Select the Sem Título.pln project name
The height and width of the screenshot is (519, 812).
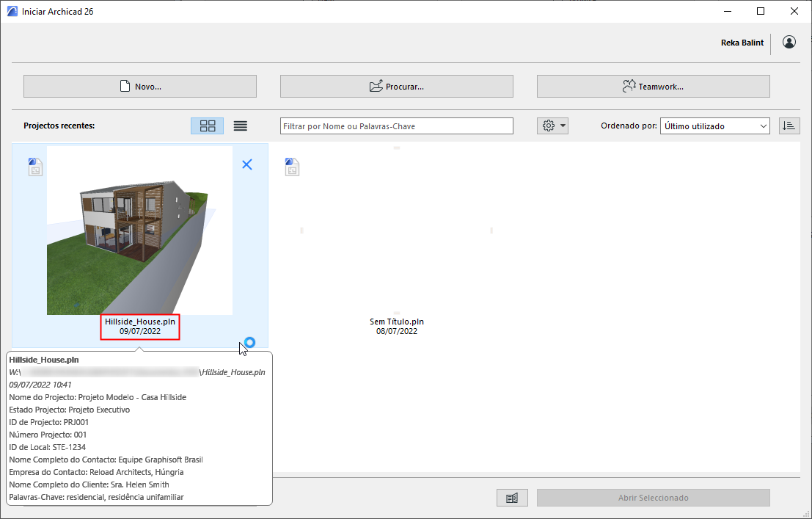(x=397, y=322)
